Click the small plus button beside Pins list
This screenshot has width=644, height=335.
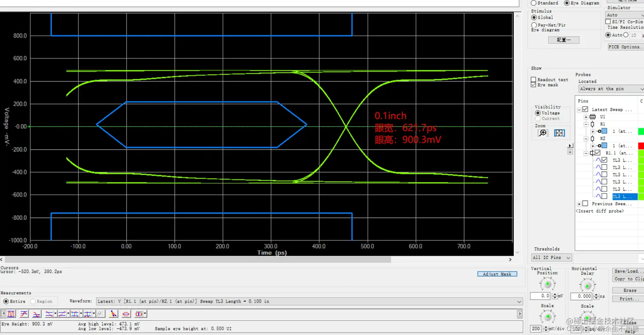(x=571, y=152)
